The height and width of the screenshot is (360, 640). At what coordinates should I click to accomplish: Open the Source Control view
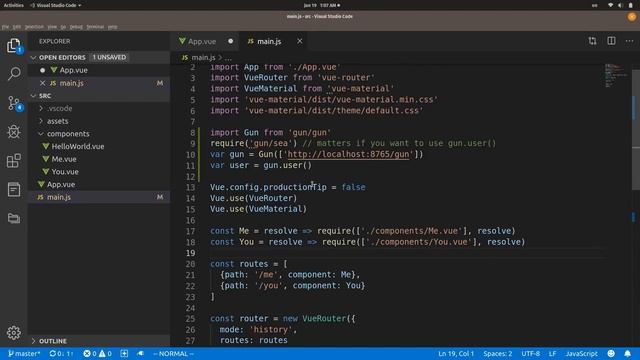(x=14, y=103)
